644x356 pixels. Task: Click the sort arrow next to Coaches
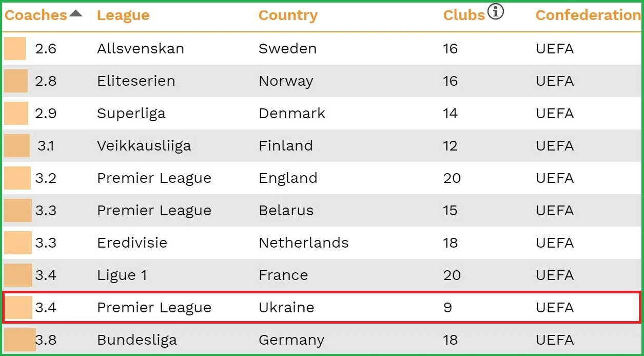(75, 13)
